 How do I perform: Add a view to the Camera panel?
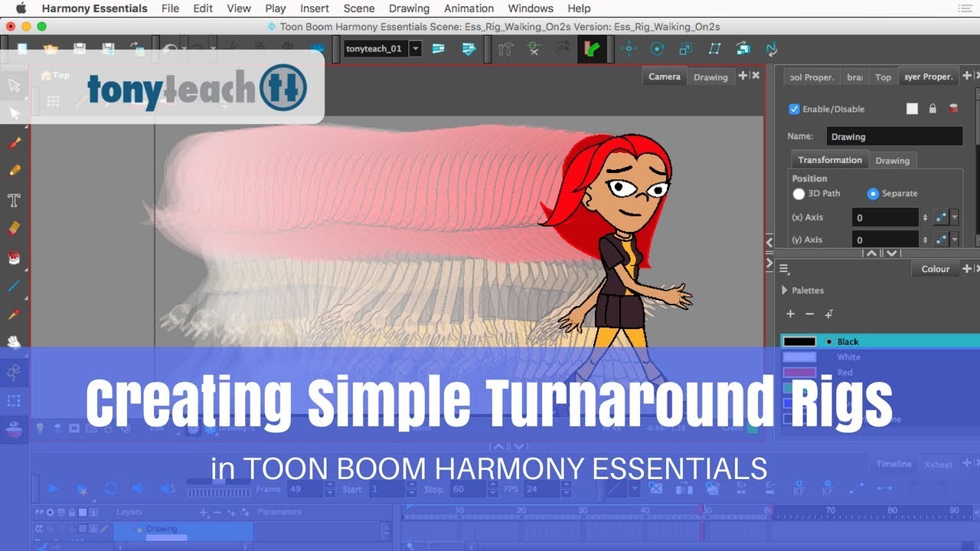click(x=742, y=76)
